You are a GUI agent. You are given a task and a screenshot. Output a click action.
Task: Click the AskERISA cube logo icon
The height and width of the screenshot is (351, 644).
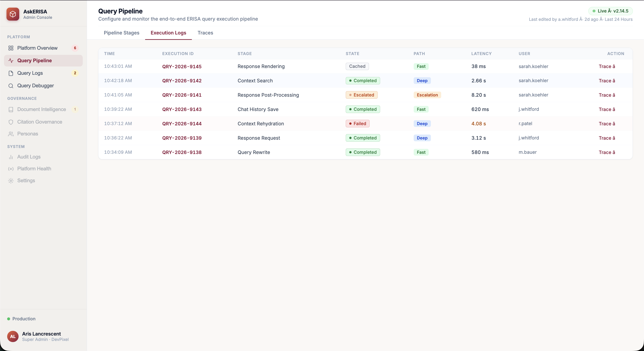coord(13,14)
